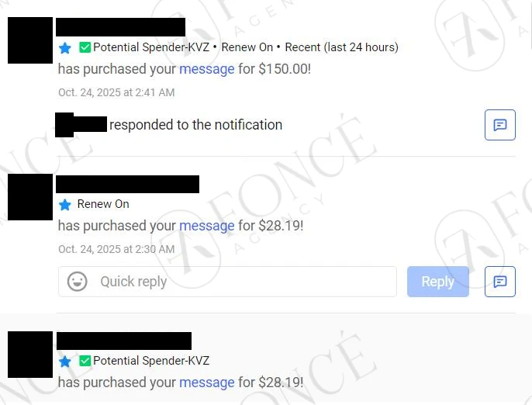Screen dimensions: 532x405
Task: Click the blue star on the $150.00 purchase
Action: (65, 48)
